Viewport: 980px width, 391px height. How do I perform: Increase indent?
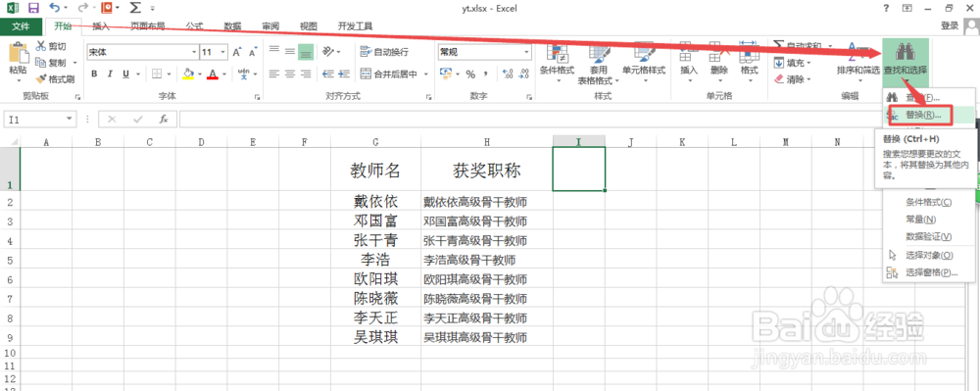click(344, 73)
